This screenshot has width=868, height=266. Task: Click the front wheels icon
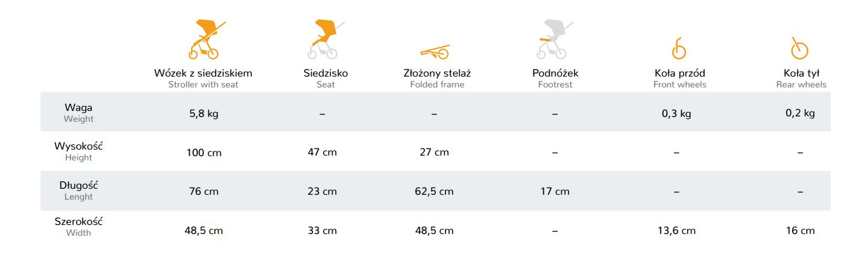(679, 48)
